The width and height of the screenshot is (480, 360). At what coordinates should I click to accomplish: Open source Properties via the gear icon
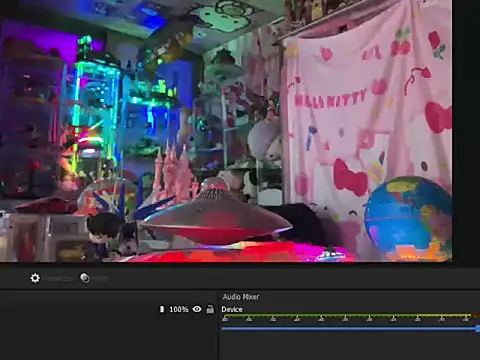pyautogui.click(x=35, y=278)
